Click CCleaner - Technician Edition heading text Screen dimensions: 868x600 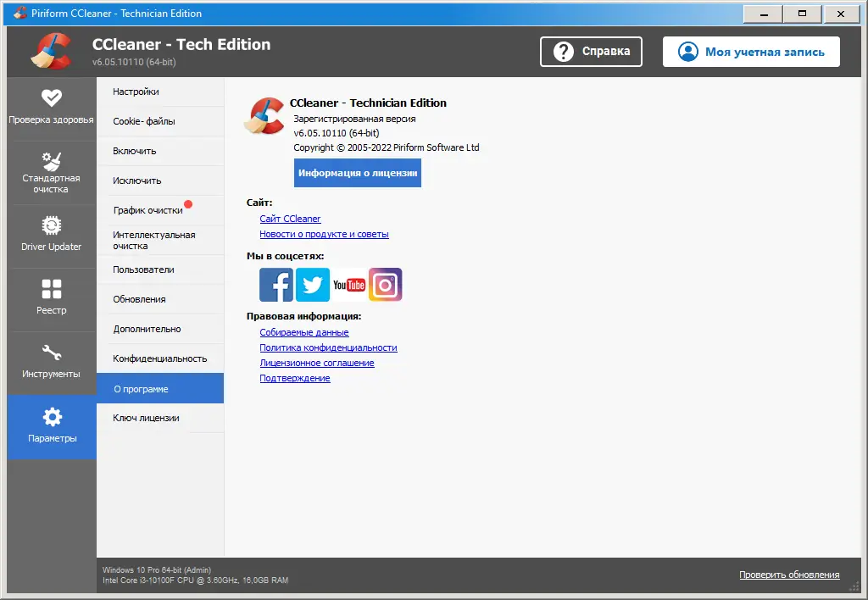(x=368, y=103)
